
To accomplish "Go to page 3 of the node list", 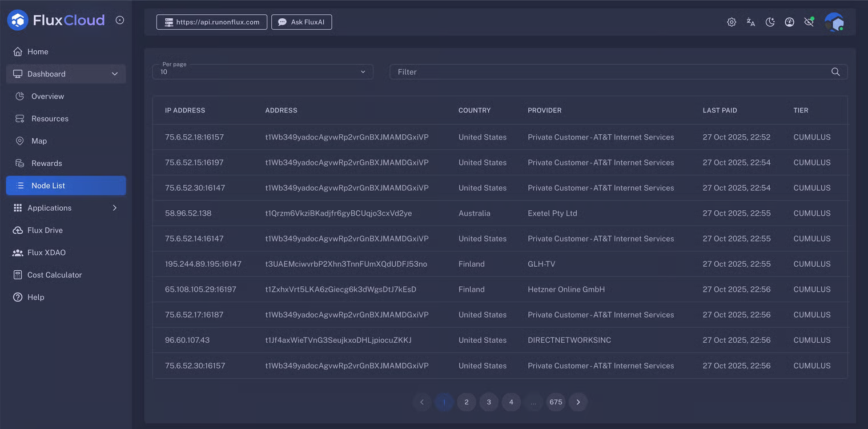I will (x=489, y=402).
